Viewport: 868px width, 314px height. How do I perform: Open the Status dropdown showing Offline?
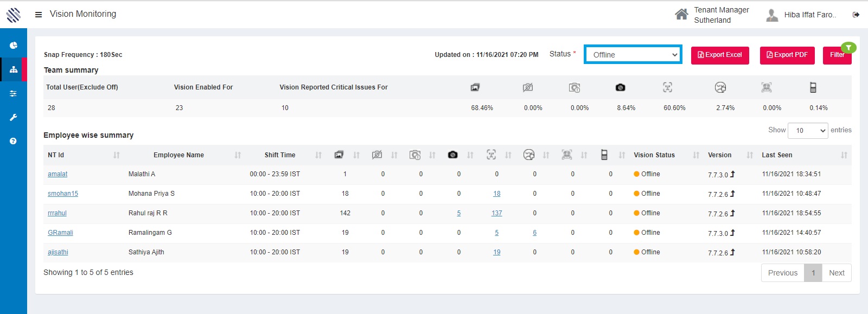[633, 55]
